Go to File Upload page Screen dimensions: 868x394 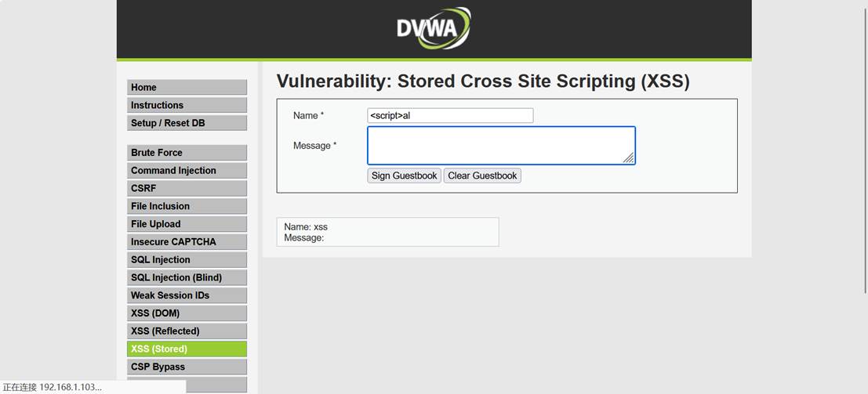coord(187,224)
